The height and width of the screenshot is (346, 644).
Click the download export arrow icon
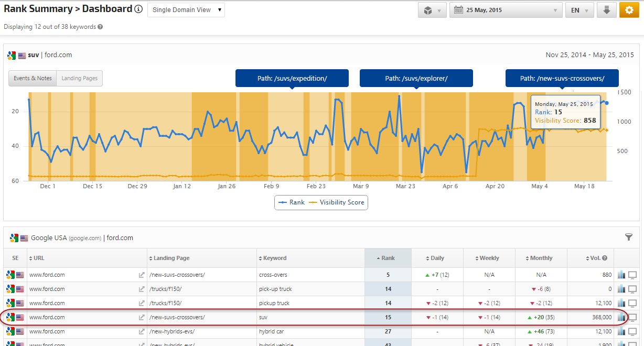(x=607, y=10)
